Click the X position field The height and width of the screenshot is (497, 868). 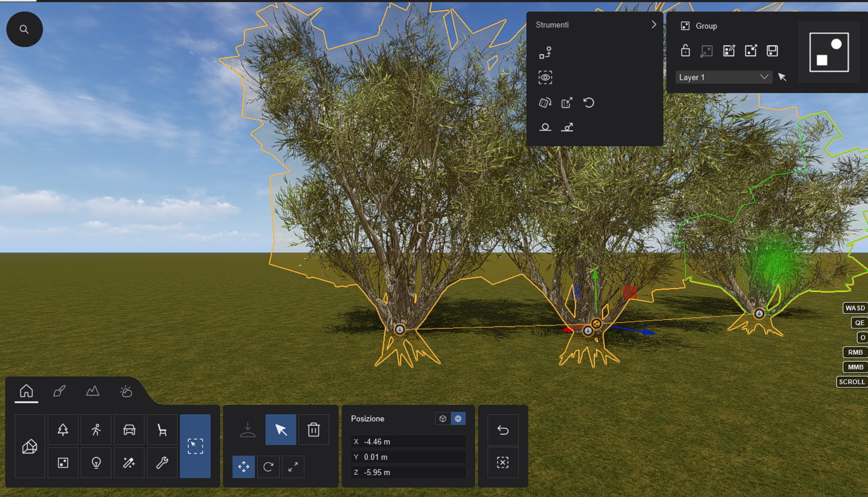click(408, 442)
